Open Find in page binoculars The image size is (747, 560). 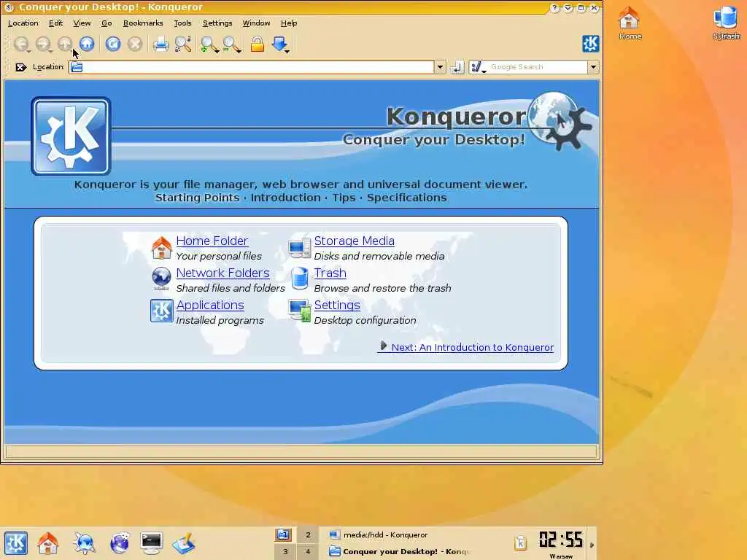pyautogui.click(x=183, y=44)
